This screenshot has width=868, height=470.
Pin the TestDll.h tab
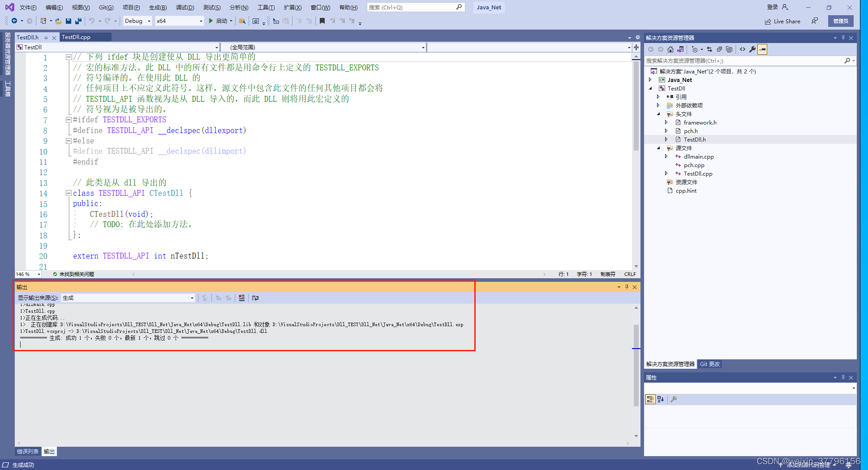point(46,38)
